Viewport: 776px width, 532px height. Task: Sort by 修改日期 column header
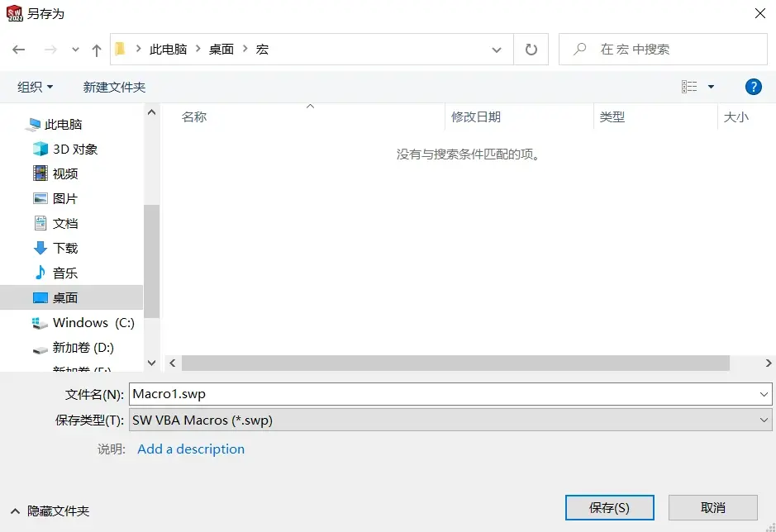475,116
